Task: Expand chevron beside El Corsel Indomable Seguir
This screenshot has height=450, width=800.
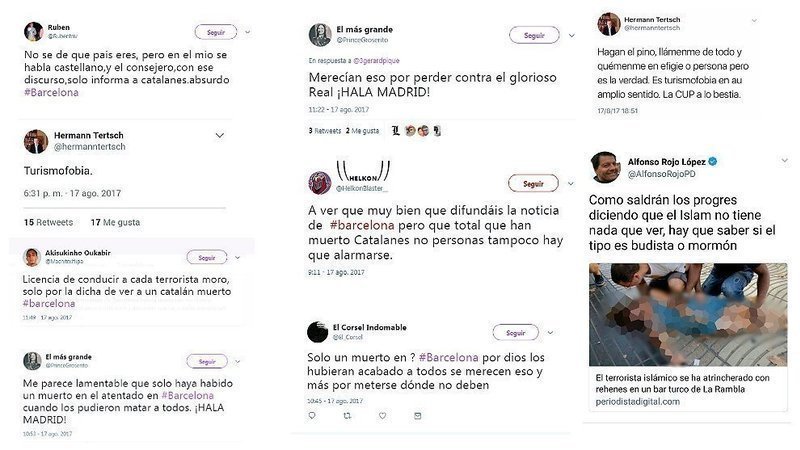Action: 550,333
